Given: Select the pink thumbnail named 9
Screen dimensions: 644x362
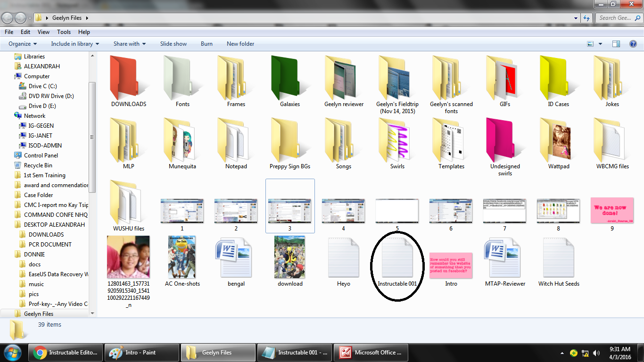Looking at the screenshot, I should pyautogui.click(x=612, y=210).
